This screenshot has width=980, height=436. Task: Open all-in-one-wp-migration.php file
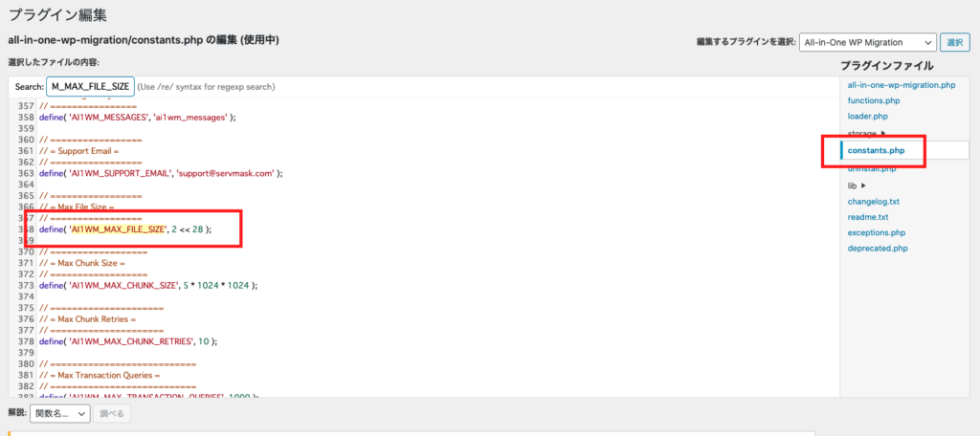[902, 85]
